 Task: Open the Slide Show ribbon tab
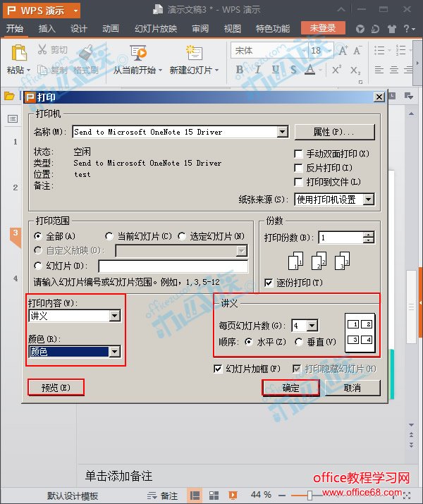tap(156, 29)
